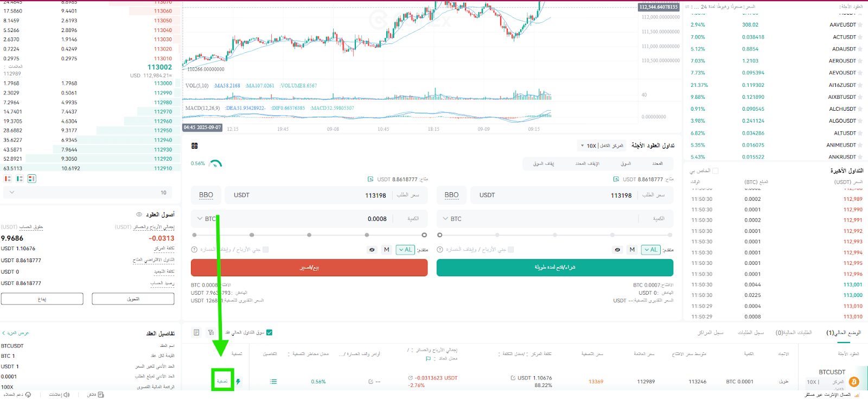The height and width of the screenshot is (399, 868).
Task: Open the BTC unit dropdown in buy quantity field
Action: 452,219
